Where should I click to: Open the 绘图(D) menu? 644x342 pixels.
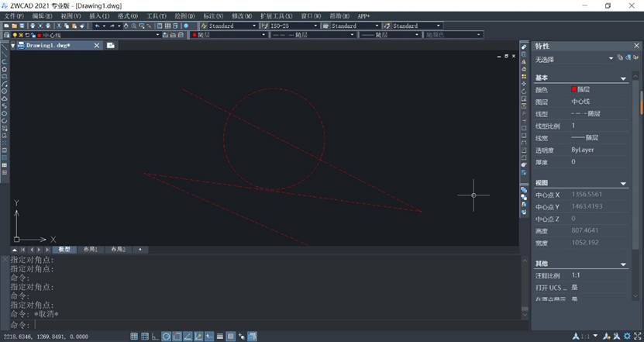[x=184, y=16]
